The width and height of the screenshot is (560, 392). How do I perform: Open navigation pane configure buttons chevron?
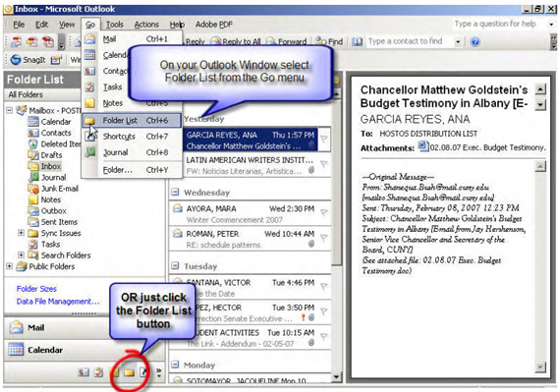click(158, 372)
